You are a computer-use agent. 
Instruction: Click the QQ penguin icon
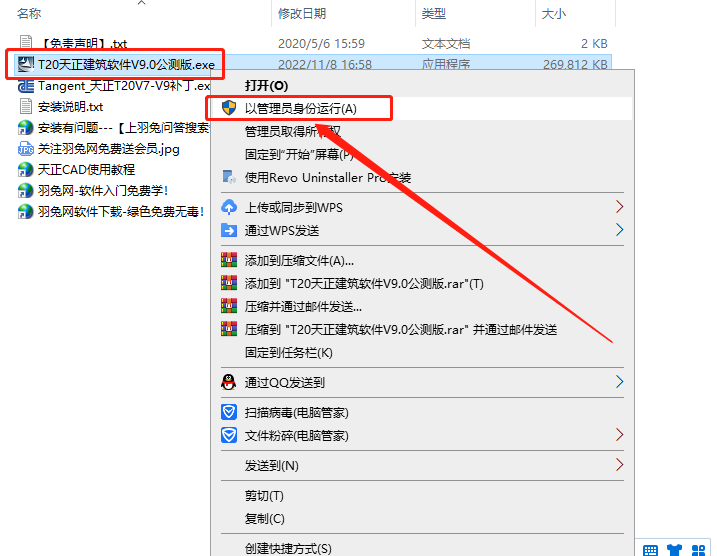[x=229, y=382]
